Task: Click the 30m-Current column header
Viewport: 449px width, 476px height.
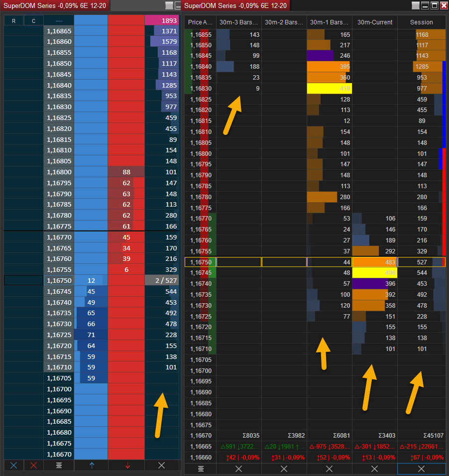Action: (x=375, y=22)
